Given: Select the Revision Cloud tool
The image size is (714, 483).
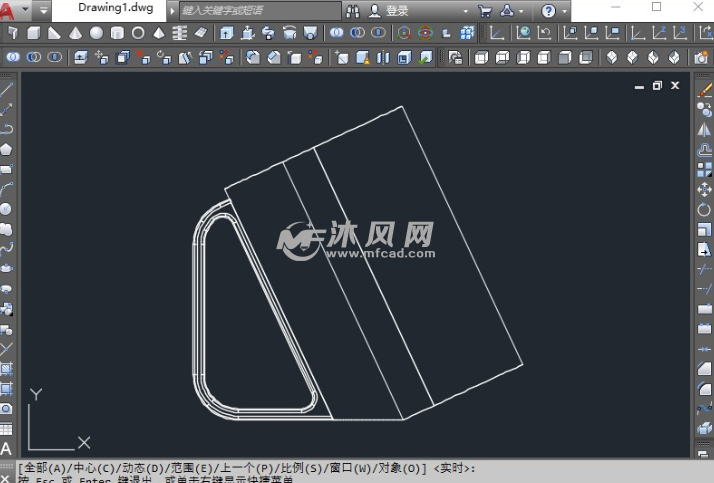Looking at the screenshot, I should coord(6,229).
